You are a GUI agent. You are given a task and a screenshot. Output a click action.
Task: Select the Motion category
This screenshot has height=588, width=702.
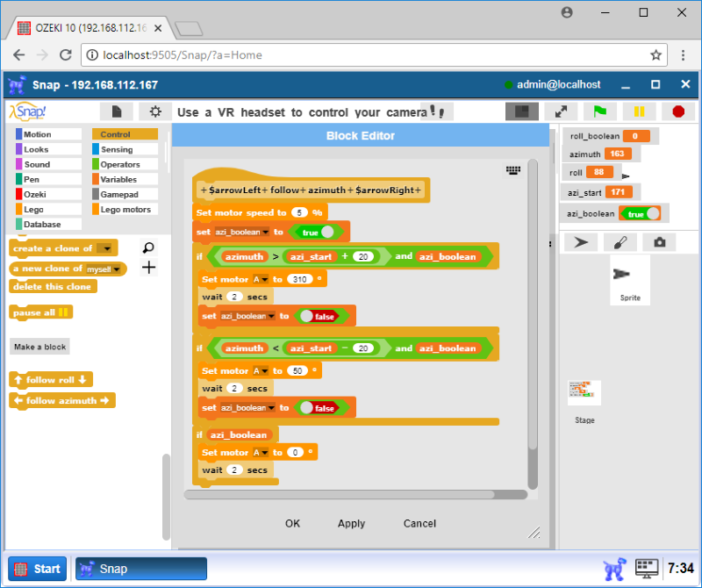click(48, 134)
